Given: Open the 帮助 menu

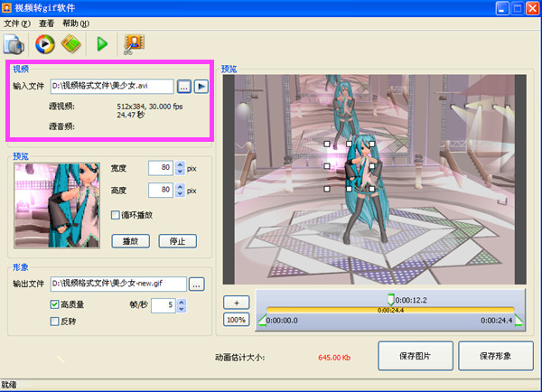Looking at the screenshot, I should (76, 23).
